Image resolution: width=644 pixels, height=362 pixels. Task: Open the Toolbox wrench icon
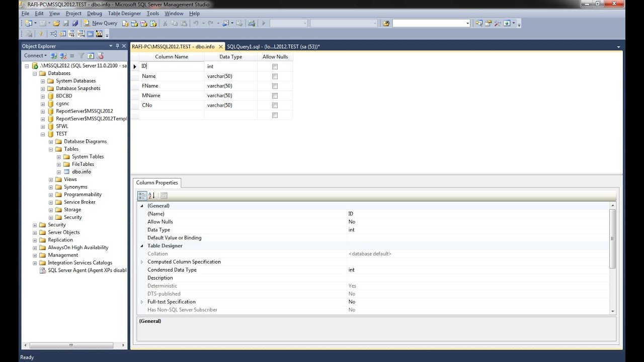[498, 23]
